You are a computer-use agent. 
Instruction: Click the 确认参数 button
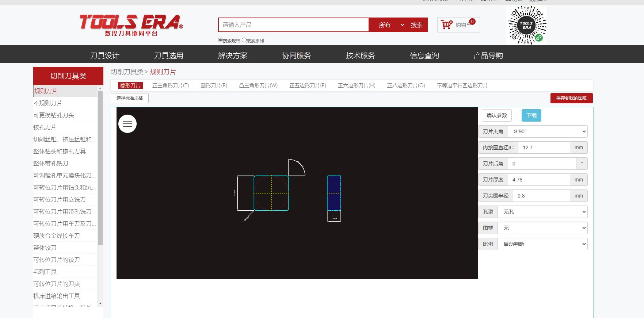497,115
